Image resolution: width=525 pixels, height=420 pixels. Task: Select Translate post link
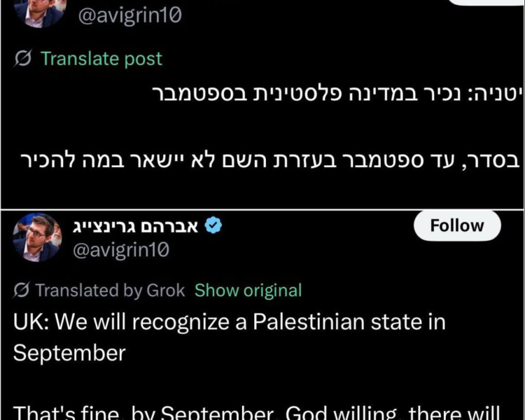click(101, 59)
